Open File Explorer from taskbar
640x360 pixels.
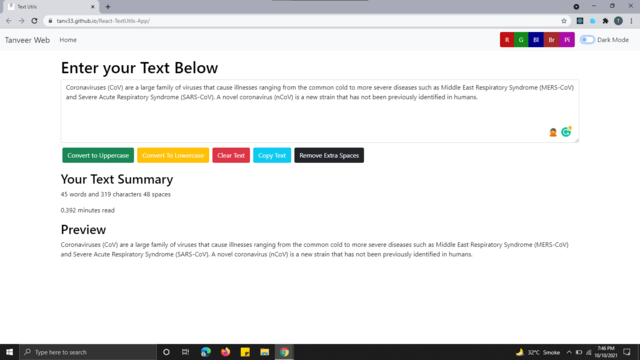coord(264,352)
